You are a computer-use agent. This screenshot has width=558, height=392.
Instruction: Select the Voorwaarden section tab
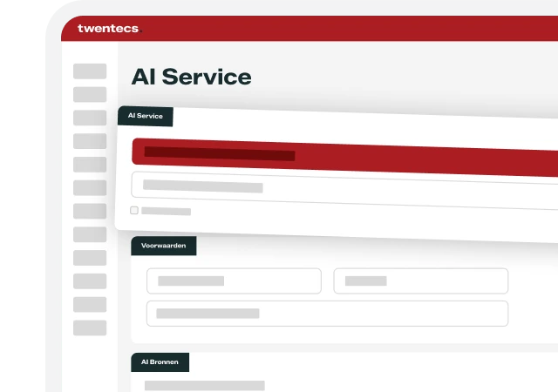[x=164, y=246]
